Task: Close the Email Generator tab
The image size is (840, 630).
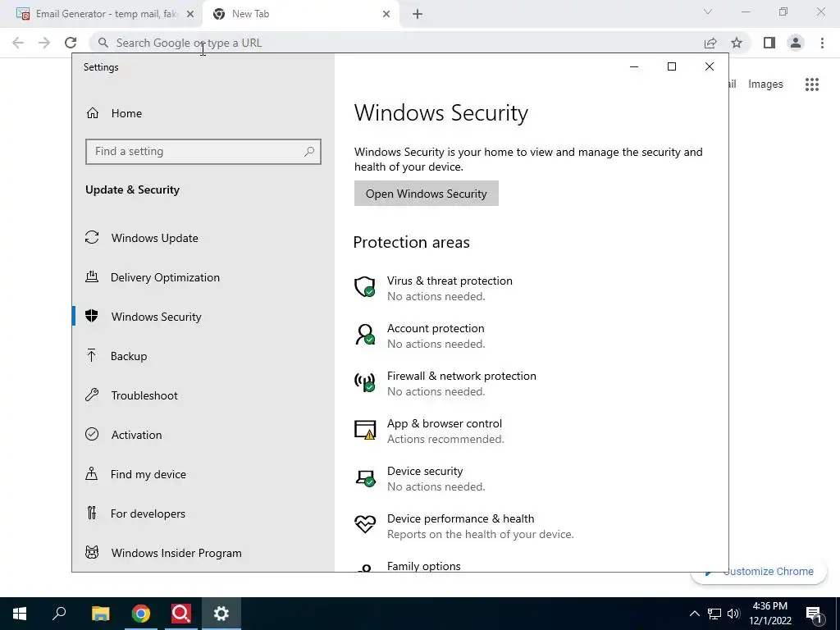Action: click(x=190, y=15)
